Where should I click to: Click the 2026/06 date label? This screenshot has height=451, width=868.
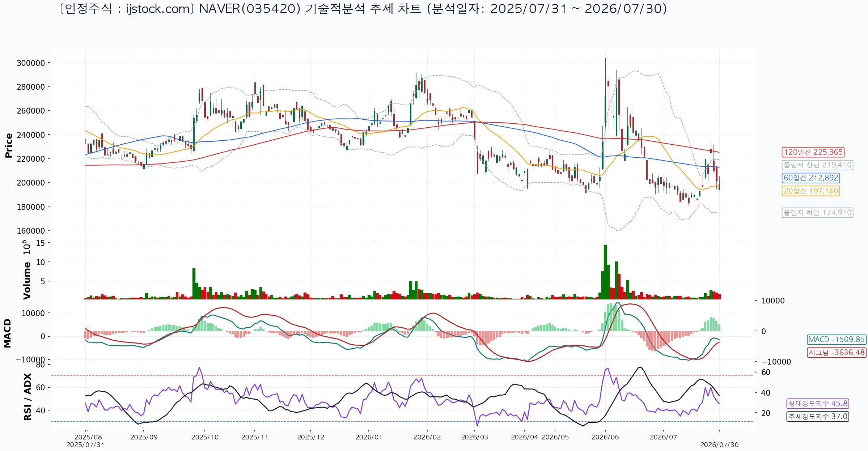pyautogui.click(x=605, y=437)
